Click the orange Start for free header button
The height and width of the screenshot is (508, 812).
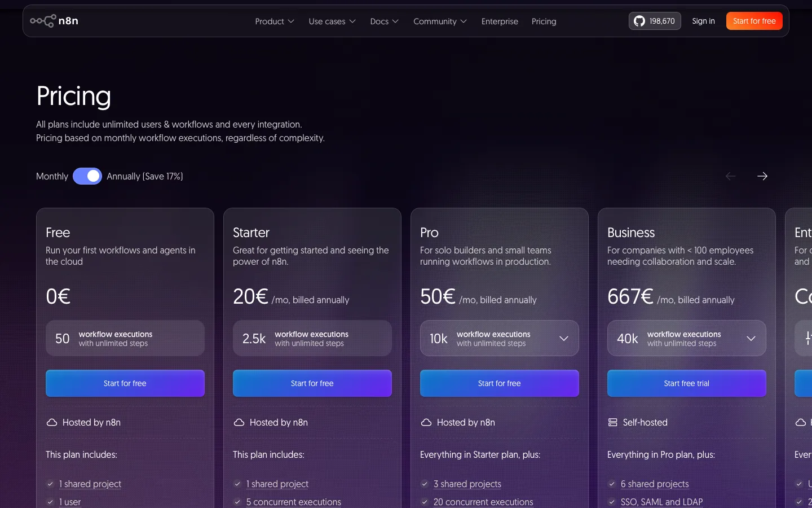[x=754, y=21]
